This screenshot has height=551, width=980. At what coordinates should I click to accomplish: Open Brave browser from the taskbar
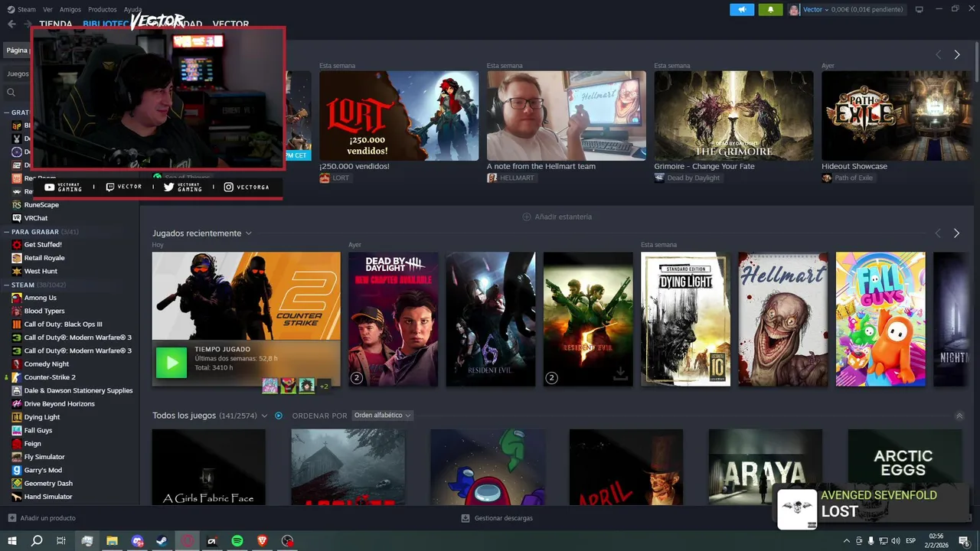click(263, 541)
